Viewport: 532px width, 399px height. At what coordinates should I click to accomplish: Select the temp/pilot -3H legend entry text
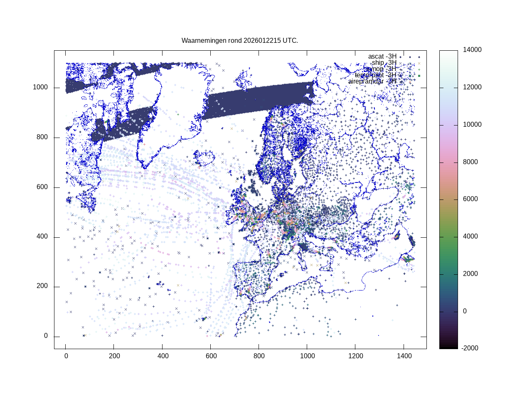coord(375,75)
